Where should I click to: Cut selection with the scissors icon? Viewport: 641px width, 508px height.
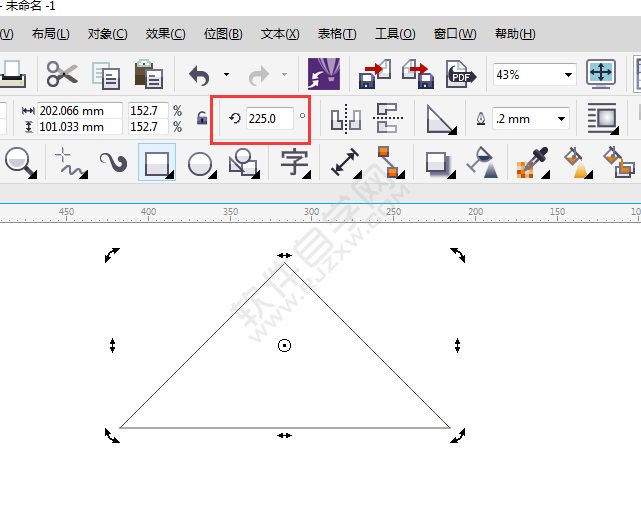62,74
